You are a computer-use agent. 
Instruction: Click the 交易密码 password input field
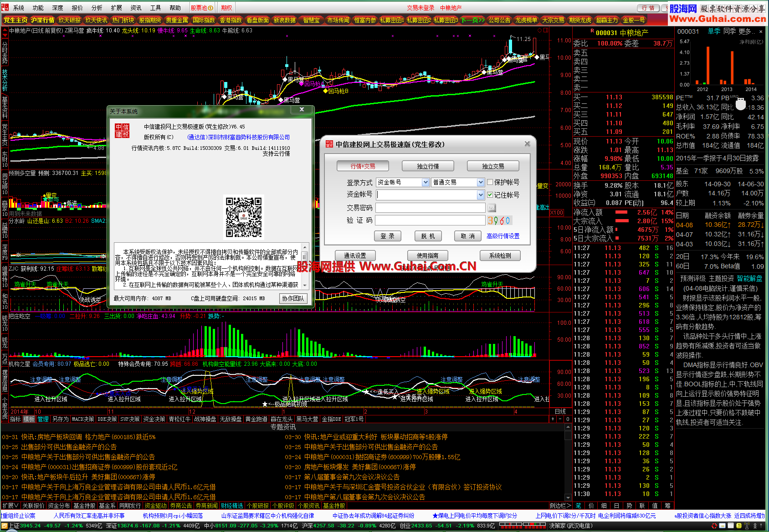click(x=431, y=208)
